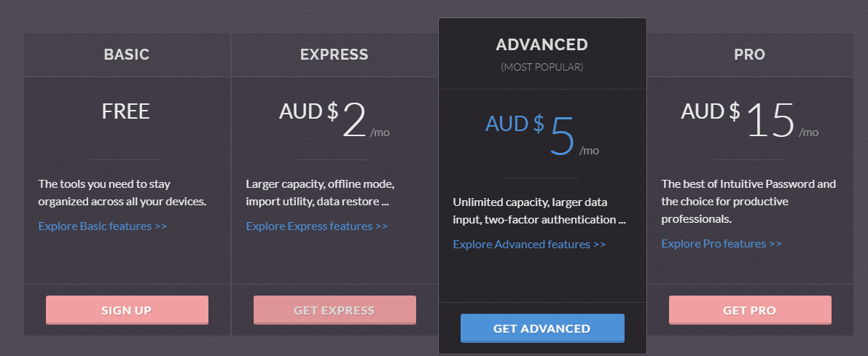The width and height of the screenshot is (868, 356).
Task: Open Explore Pro features link
Action: coord(722,244)
